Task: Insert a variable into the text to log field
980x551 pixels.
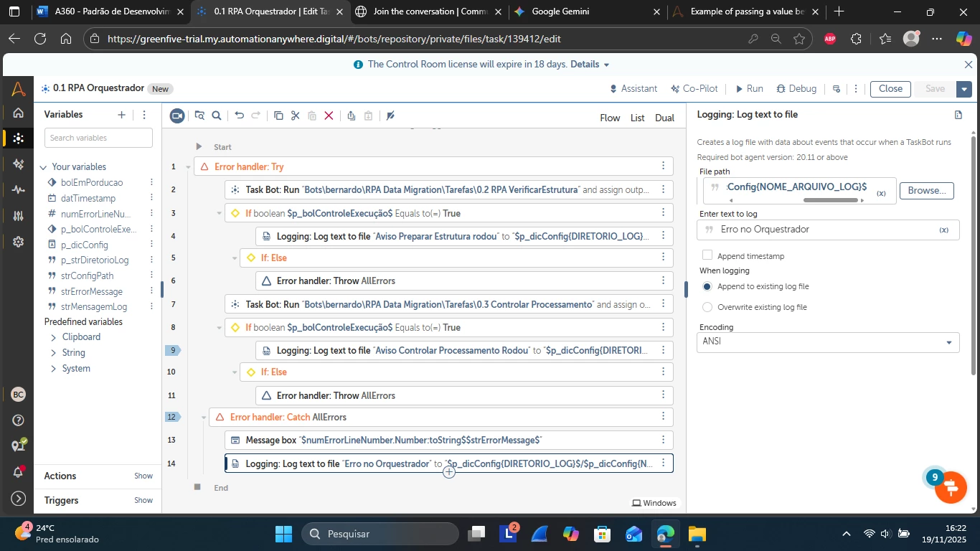Action: pos(944,230)
